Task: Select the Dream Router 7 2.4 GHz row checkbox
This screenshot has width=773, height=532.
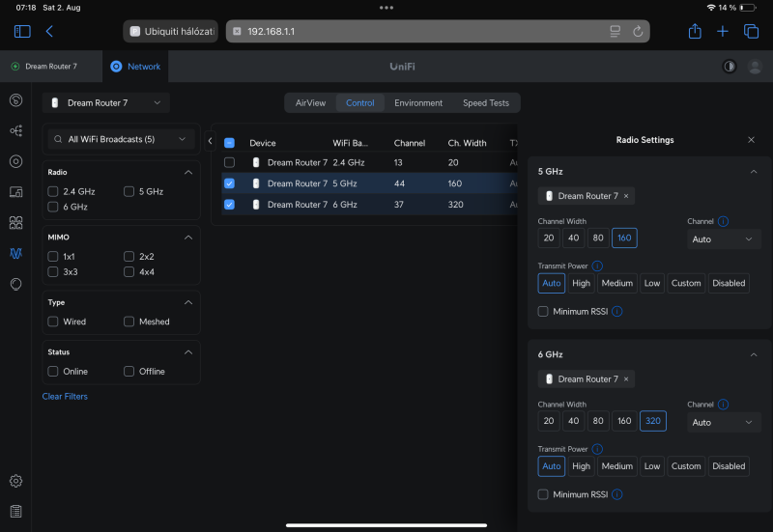Action: [x=229, y=162]
